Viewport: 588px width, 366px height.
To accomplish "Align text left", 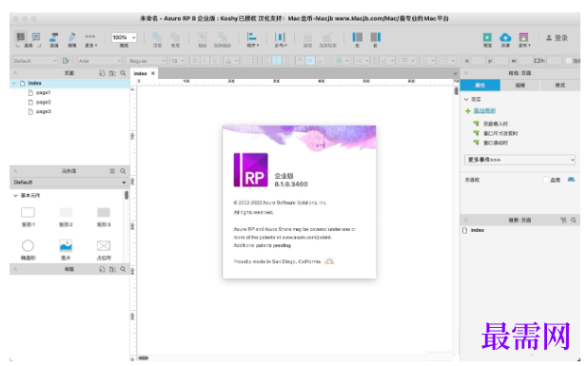I will (x=266, y=61).
